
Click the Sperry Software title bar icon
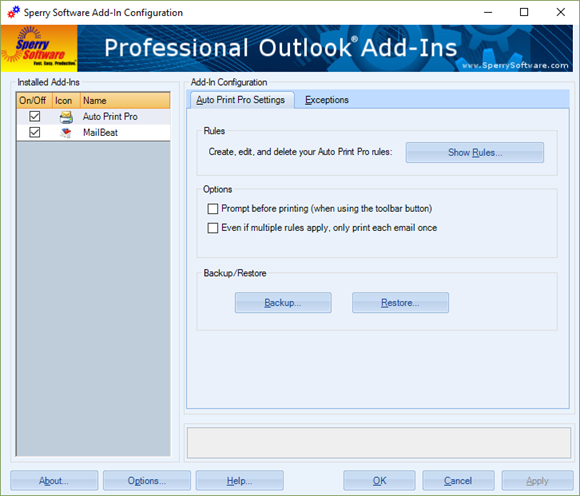[13, 12]
